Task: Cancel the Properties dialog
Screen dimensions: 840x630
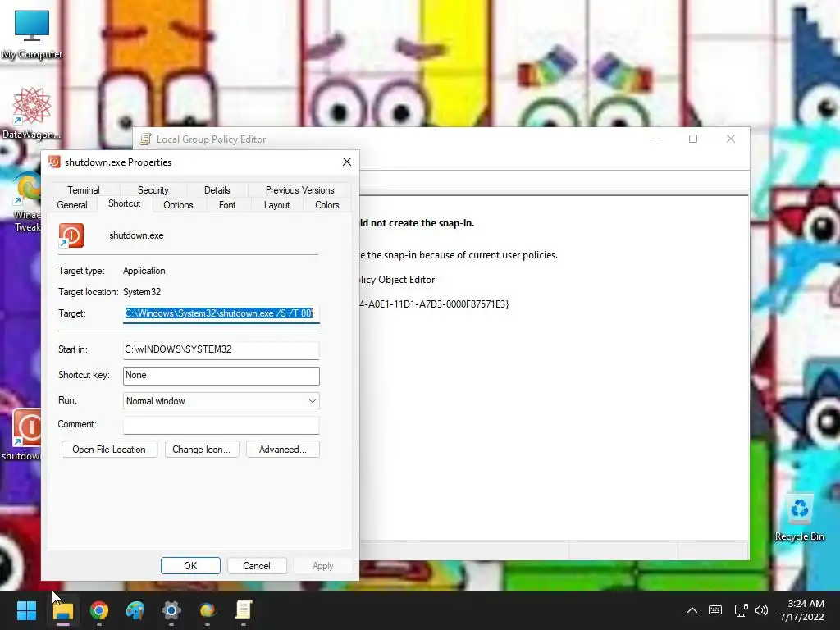Action: pyautogui.click(x=257, y=566)
